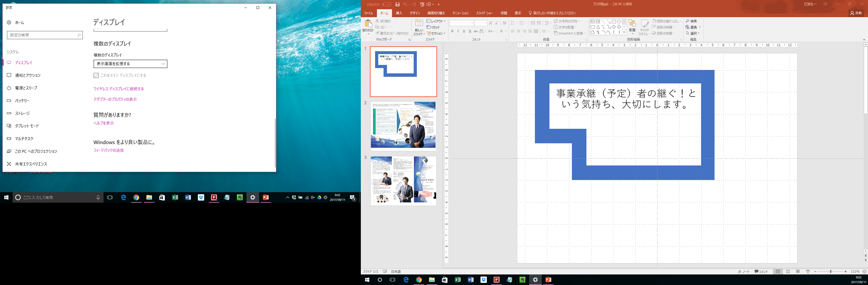The width and height of the screenshot is (868, 285).
Task: Open Reading View from status bar
Action: [x=797, y=272]
